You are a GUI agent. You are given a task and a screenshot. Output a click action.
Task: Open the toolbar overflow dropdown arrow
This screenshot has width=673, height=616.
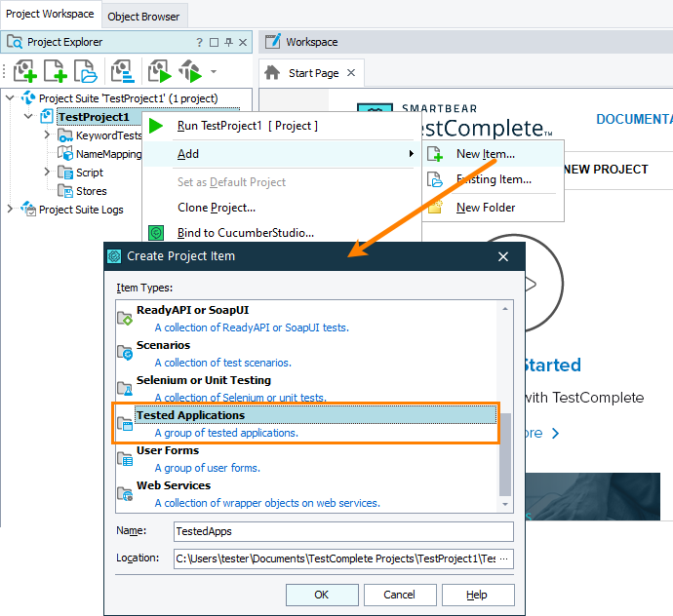pyautogui.click(x=214, y=71)
